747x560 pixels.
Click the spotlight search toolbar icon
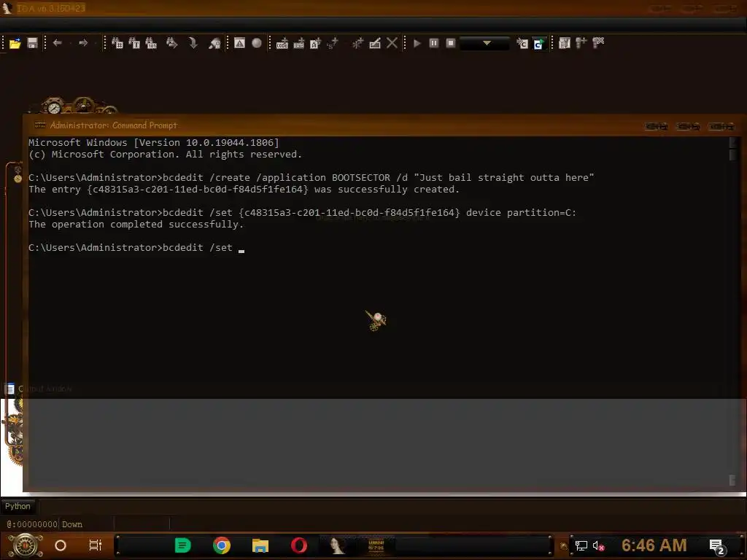pyautogui.click(x=215, y=43)
